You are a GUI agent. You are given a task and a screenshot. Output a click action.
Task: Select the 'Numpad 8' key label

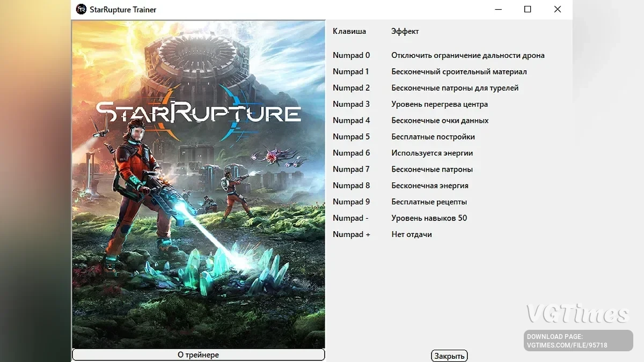(351, 185)
